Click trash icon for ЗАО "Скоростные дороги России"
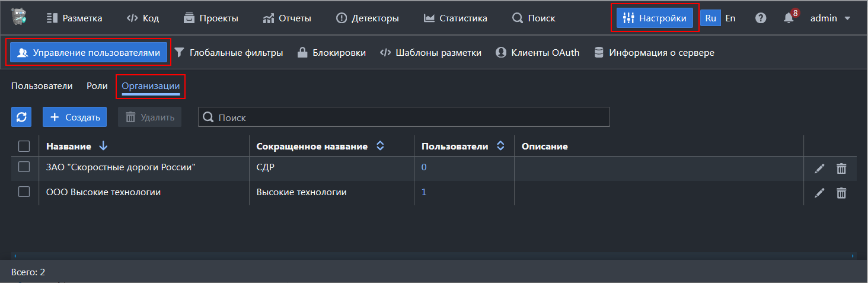The image size is (868, 283). point(841,168)
